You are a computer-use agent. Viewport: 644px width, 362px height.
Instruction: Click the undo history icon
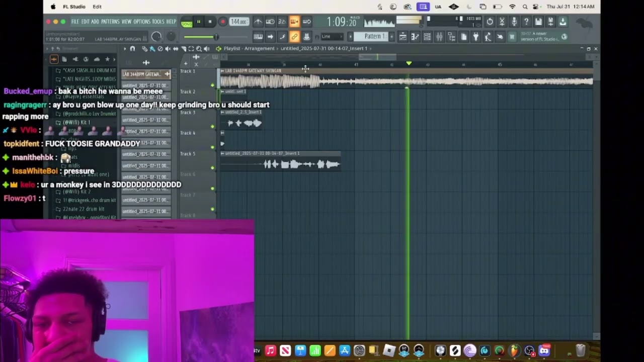pyautogui.click(x=490, y=22)
